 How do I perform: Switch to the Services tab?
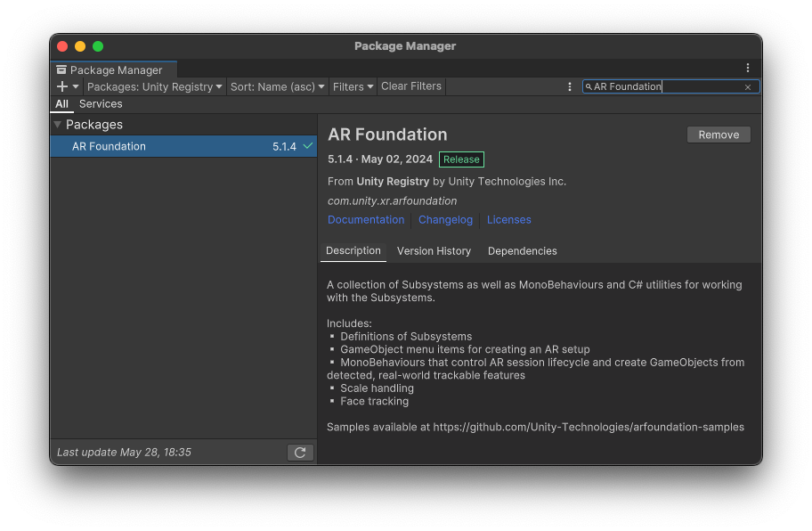tap(101, 103)
